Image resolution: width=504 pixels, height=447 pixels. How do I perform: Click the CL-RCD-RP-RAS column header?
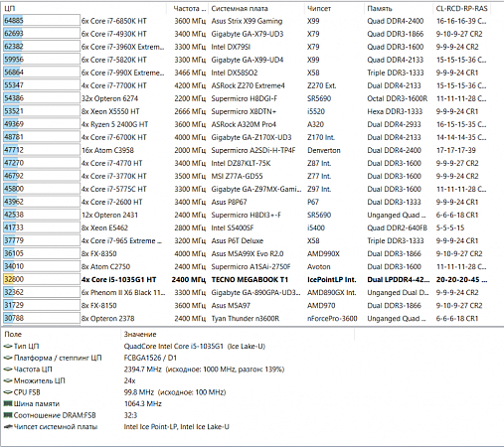tap(462, 9)
